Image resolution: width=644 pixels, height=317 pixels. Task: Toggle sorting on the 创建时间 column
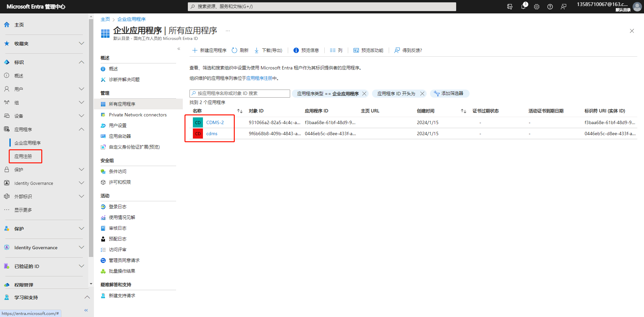tap(463, 111)
